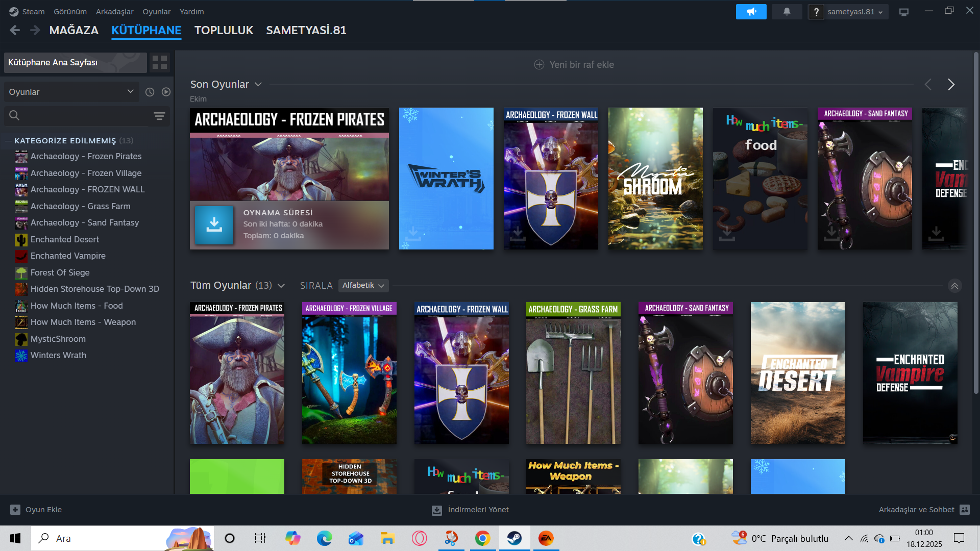Viewport: 980px width, 551px height.
Task: Click the Kütüphane Ana Sayfası button
Action: pos(76,62)
